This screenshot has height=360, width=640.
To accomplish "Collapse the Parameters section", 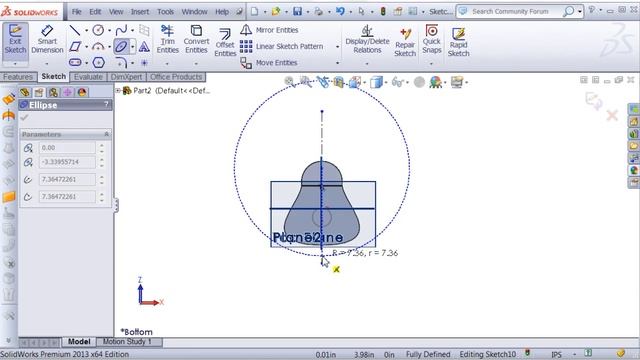I will pyautogui.click(x=107, y=134).
